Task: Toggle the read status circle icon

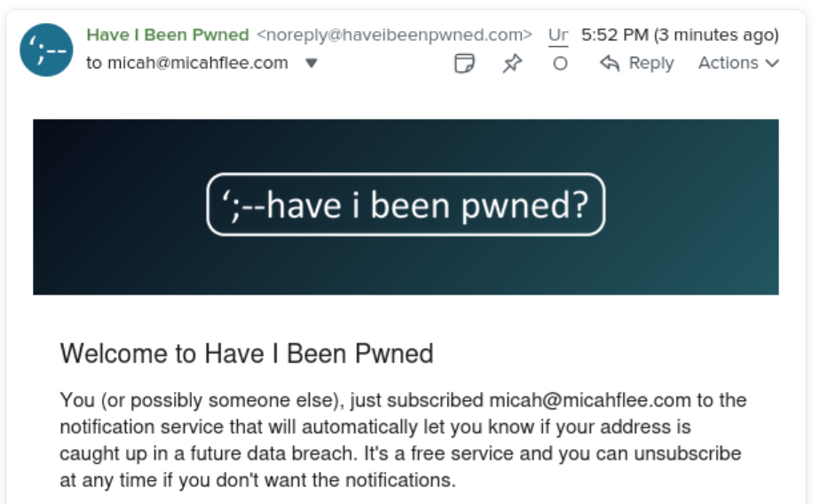Action: click(560, 64)
